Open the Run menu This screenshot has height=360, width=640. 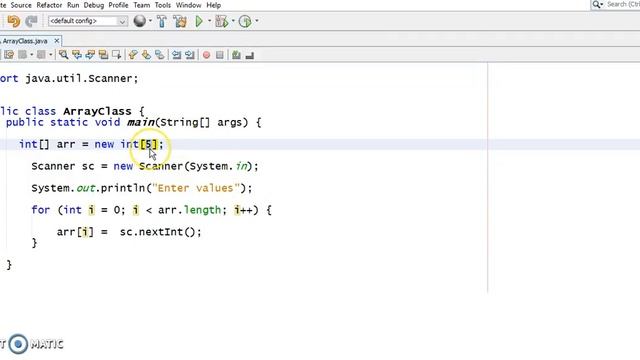click(73, 5)
